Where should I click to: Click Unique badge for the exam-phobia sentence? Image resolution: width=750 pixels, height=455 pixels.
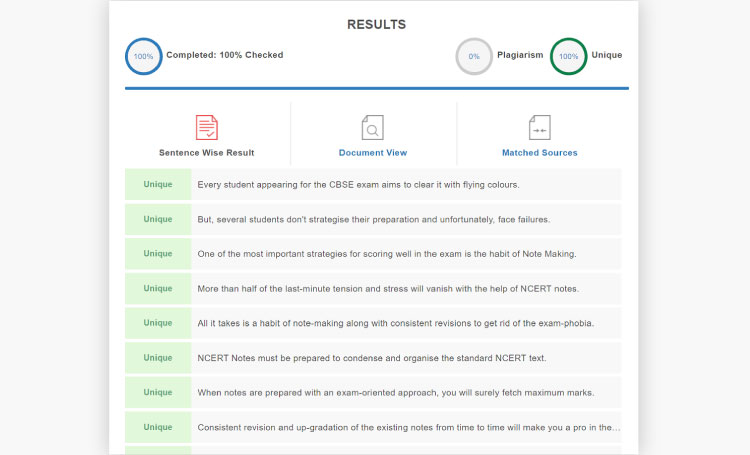point(158,323)
